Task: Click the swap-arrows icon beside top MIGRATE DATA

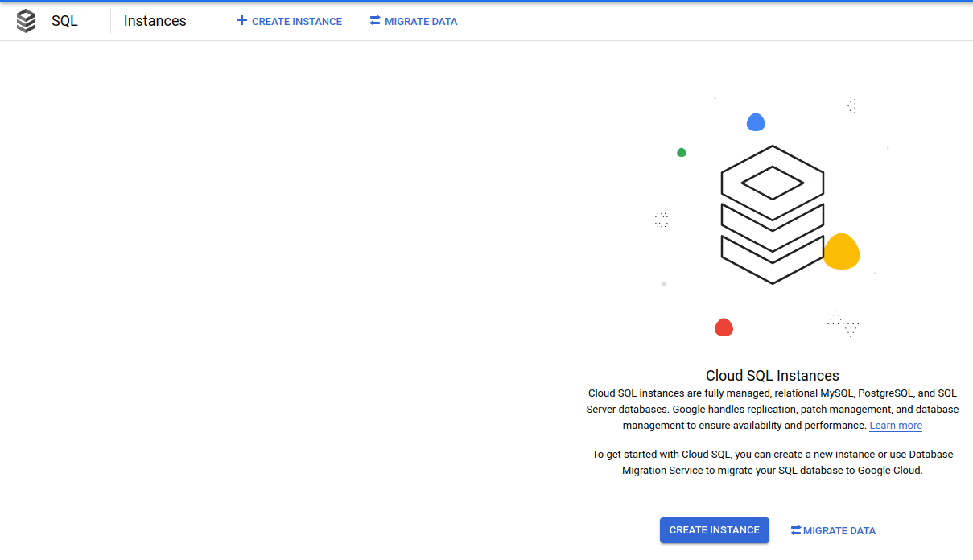Action: point(373,20)
